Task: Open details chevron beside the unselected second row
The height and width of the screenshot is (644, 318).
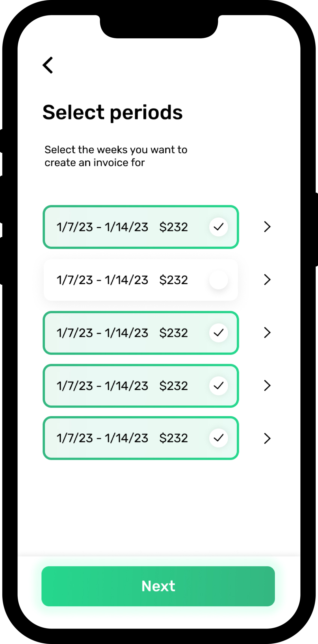Action: coord(267,280)
